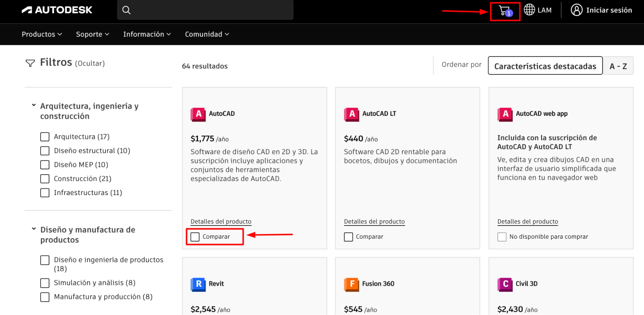This screenshot has height=315, width=644.
Task: Check the Diseño MEP (10) filter
Action: click(45, 165)
